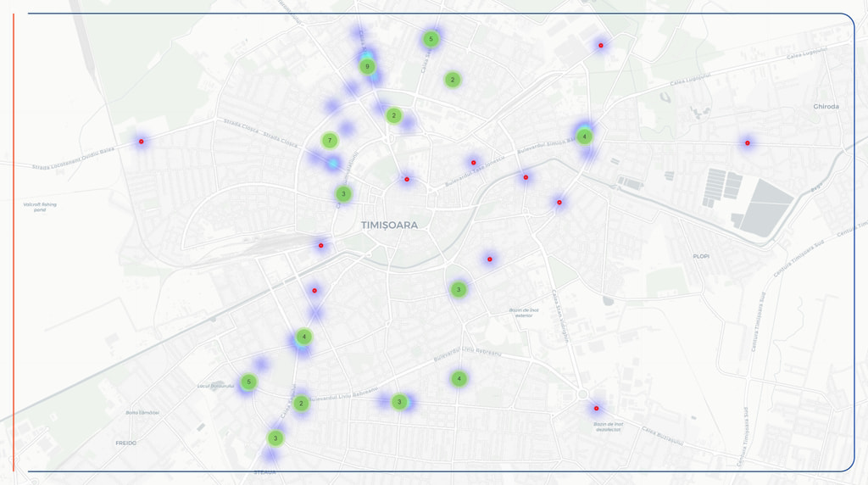Click the Bulevardul Take Ionescu road label

point(475,170)
